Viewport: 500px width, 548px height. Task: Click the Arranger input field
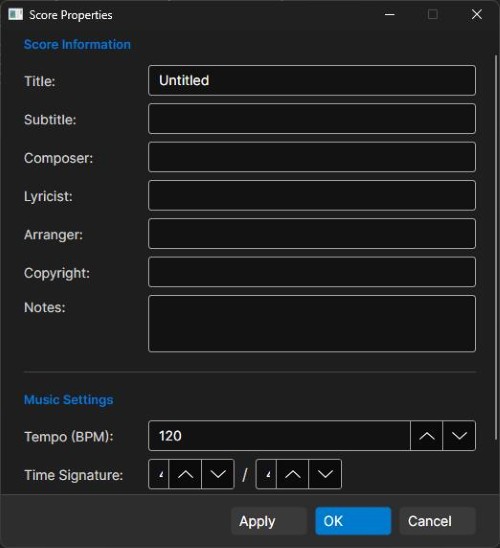pyautogui.click(x=312, y=233)
